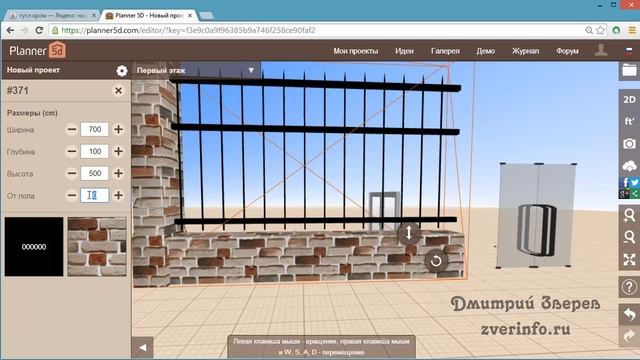Zoom in with magnifier plus icon
The height and width of the screenshot is (360, 640).
629,215
